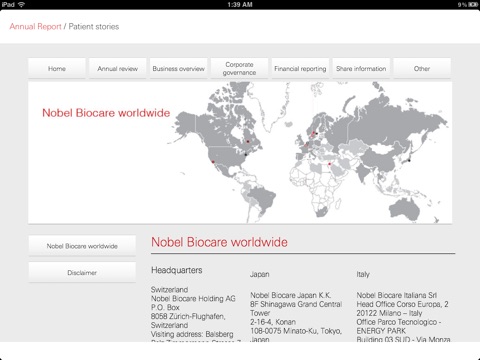The image size is (480, 360).
Task: Click the Japan location dot on map
Action: [409, 161]
